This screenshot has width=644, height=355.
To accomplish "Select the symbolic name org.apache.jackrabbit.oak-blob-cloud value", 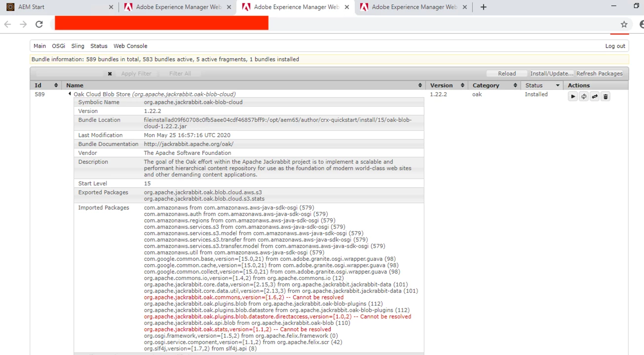I will pos(193,102).
